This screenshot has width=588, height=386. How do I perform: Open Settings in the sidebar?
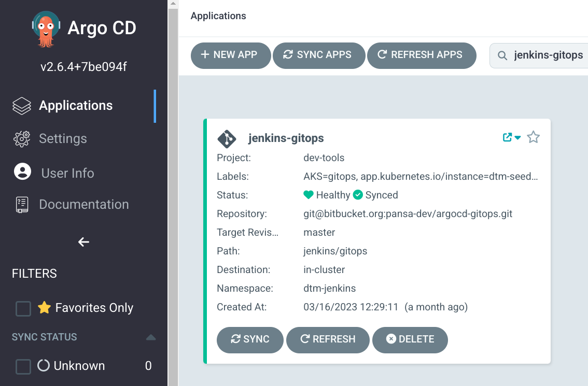coord(63,139)
